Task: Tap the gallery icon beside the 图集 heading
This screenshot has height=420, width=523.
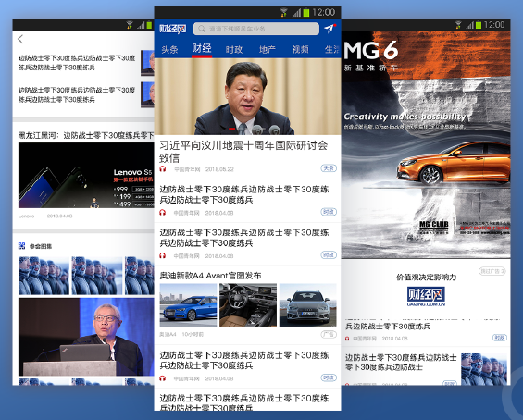Action: coord(21,246)
